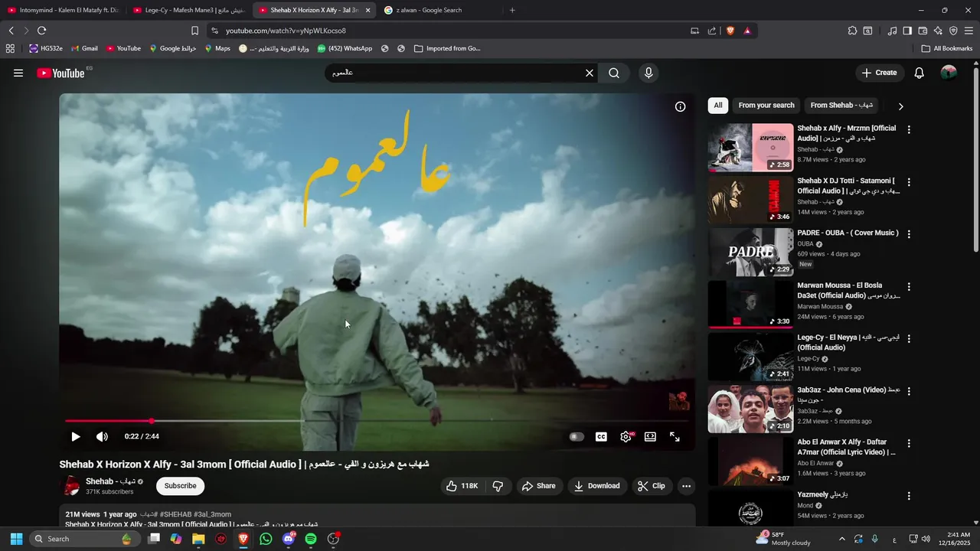Open the PADRE cover music thumbnail
The width and height of the screenshot is (980, 551).
(x=750, y=253)
